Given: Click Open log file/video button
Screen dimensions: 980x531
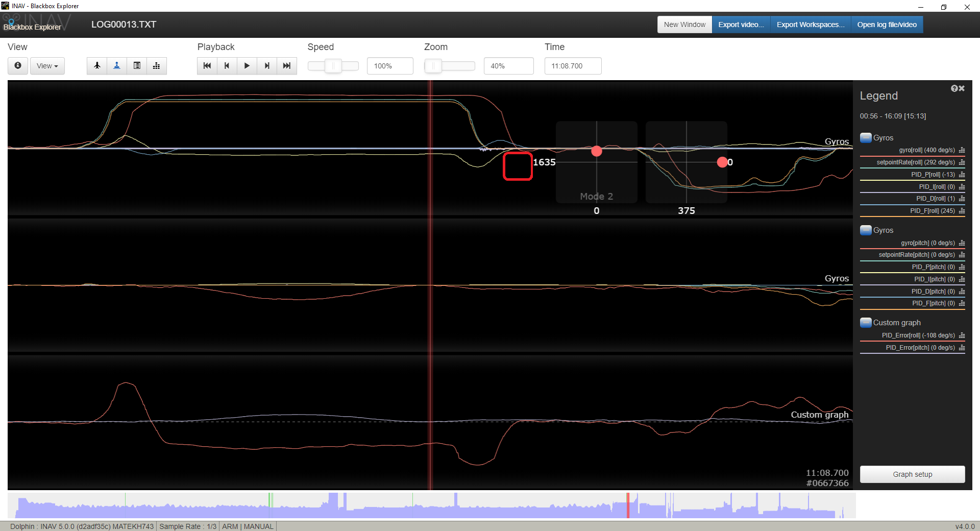Looking at the screenshot, I should click(887, 25).
